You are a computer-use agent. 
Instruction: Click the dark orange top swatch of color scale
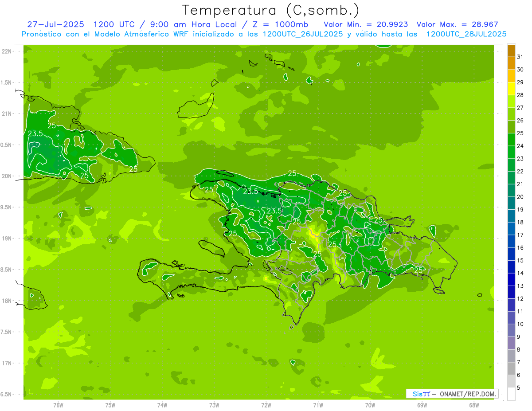[511, 51]
